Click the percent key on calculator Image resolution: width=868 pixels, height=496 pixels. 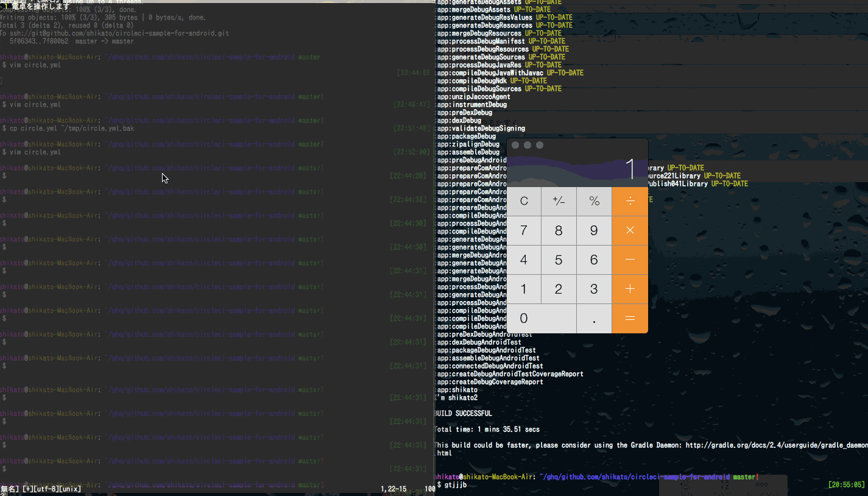tap(594, 202)
